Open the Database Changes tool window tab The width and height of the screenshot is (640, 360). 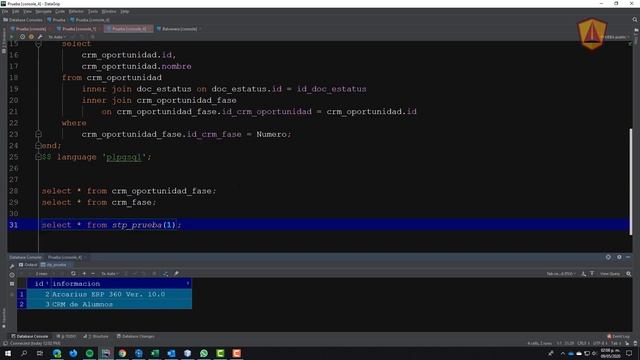tap(136, 336)
